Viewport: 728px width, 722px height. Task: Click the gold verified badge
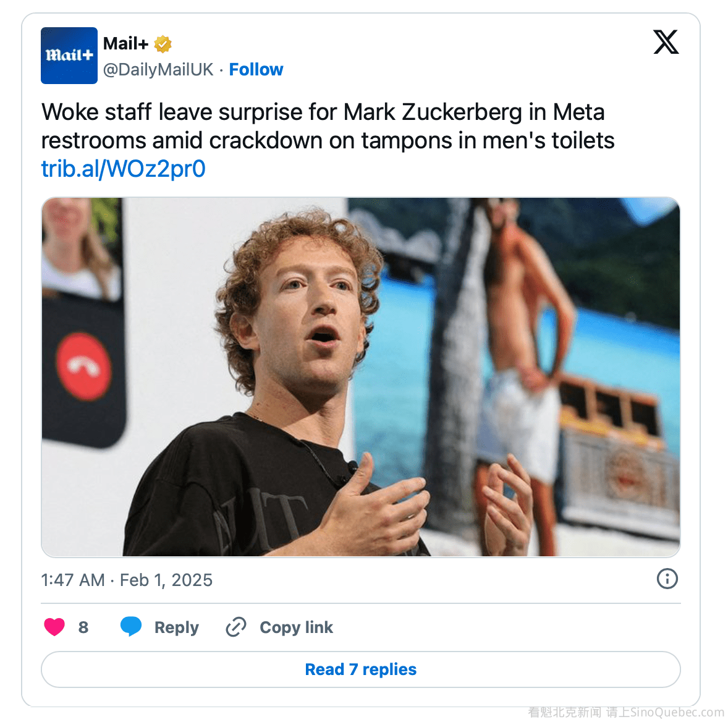pos(163,44)
